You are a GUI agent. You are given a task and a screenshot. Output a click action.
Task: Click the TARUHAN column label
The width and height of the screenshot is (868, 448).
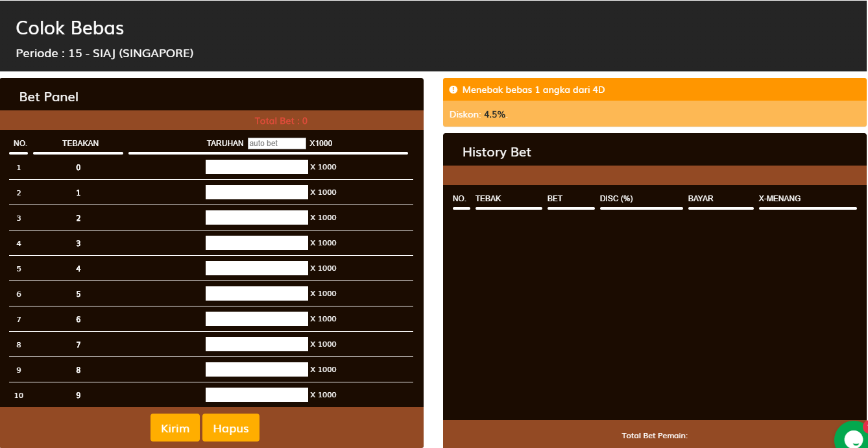point(225,143)
